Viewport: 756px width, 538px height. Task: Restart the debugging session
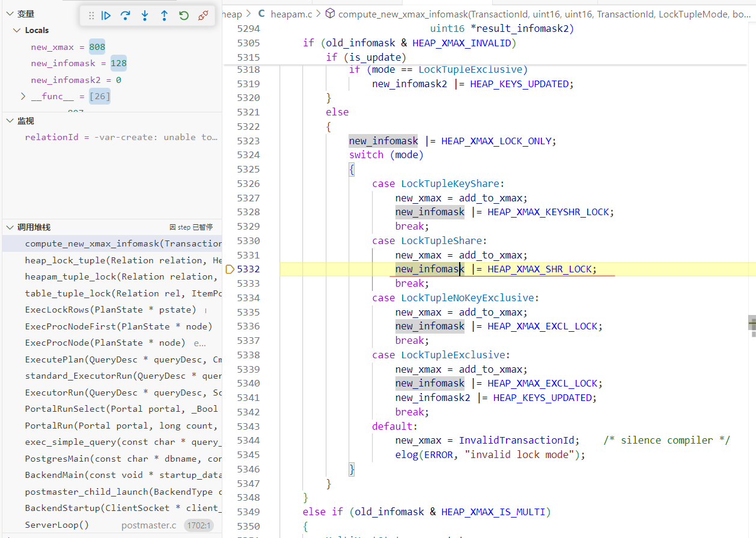pyautogui.click(x=184, y=16)
